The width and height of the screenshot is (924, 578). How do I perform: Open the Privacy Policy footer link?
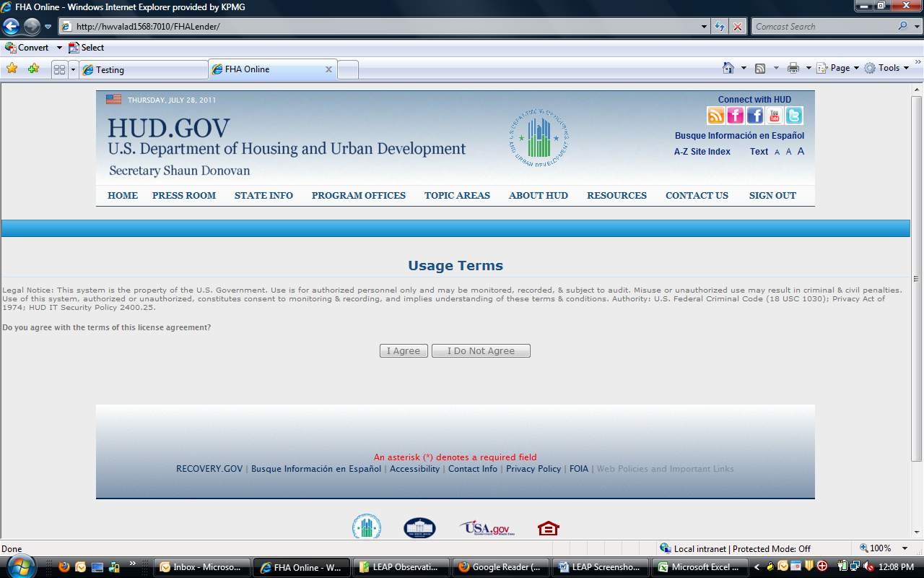point(533,469)
